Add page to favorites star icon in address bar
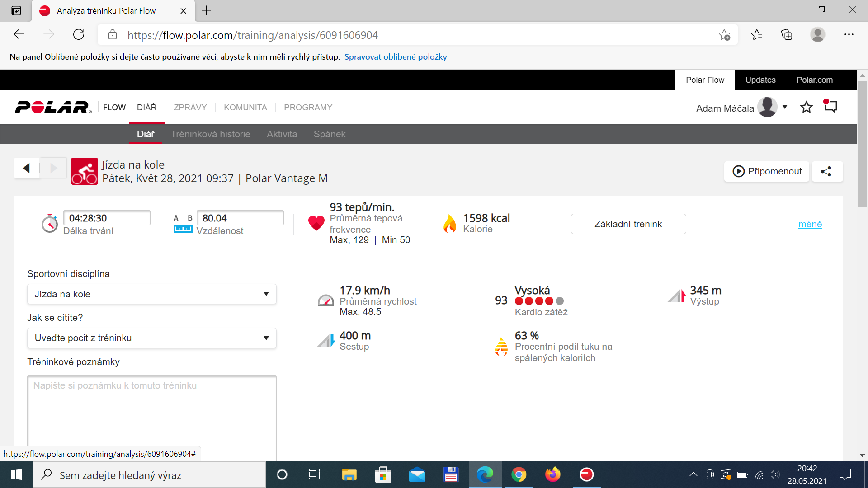 [724, 35]
